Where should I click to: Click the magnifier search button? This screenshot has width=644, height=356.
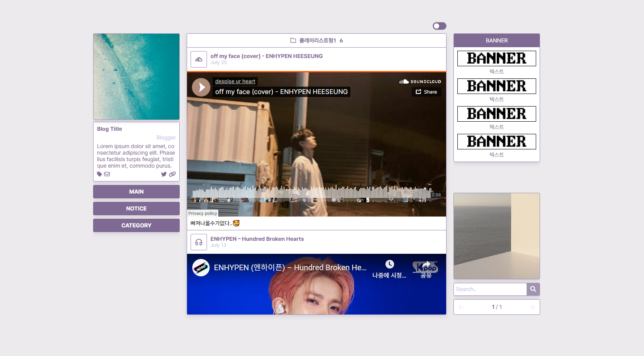click(533, 289)
